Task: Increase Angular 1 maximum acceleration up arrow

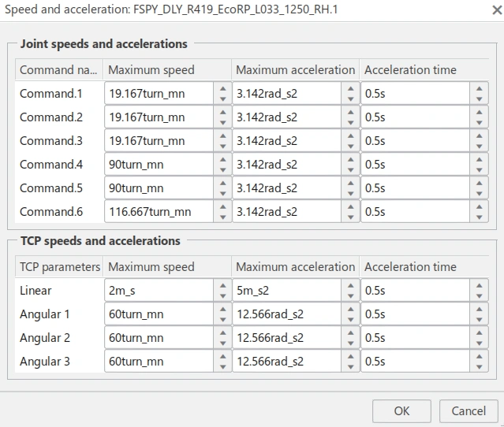Action: 349,309
